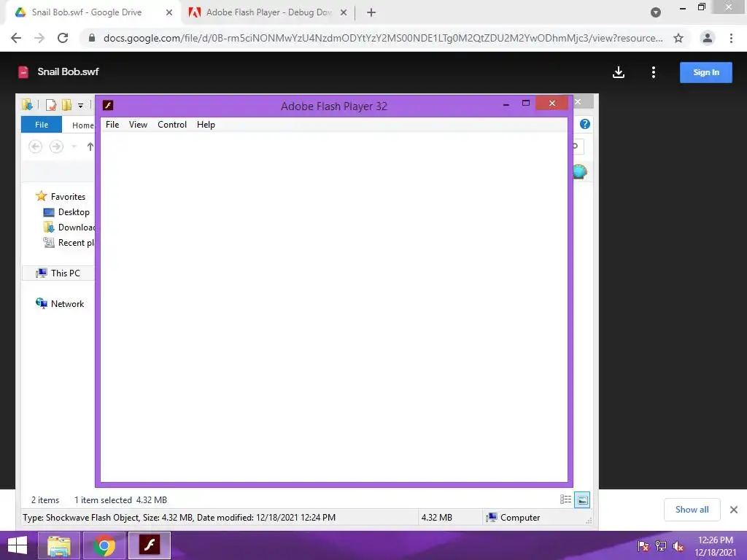Screen dimensions: 747x560
Task: Click the Flash Player title bar icon
Action: 108,105
